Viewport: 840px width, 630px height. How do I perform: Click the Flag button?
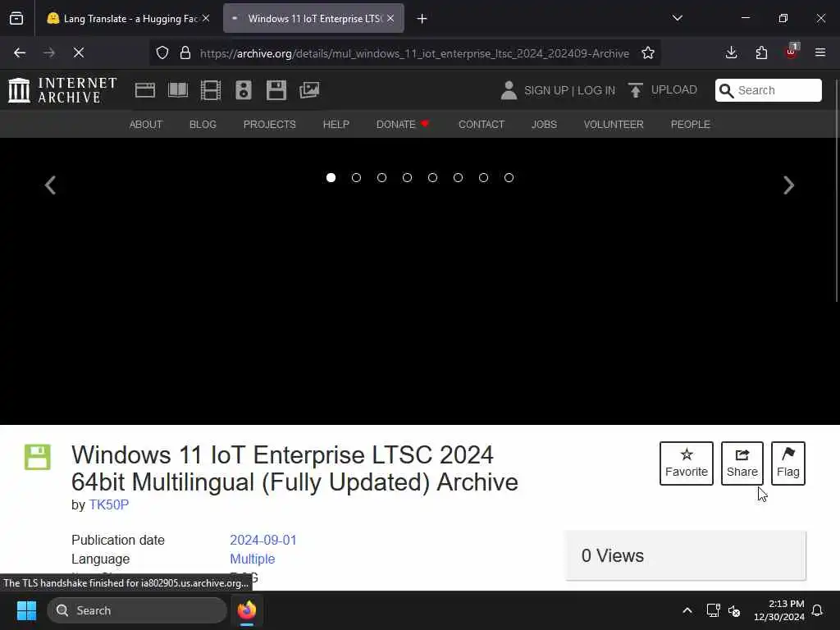(788, 463)
